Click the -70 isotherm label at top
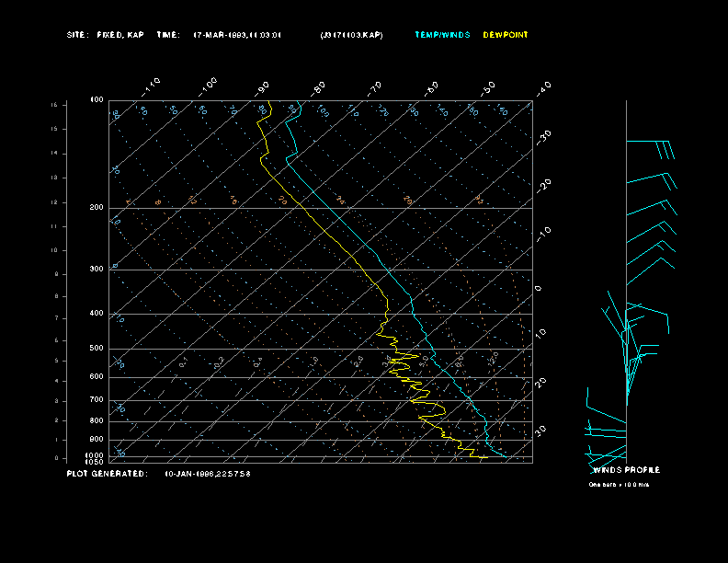The image size is (728, 563). (x=375, y=88)
